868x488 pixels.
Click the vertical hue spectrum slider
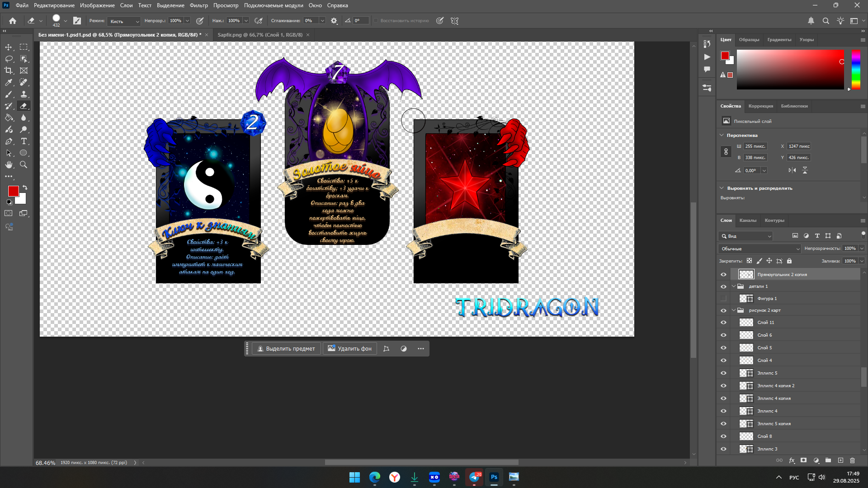coord(856,69)
